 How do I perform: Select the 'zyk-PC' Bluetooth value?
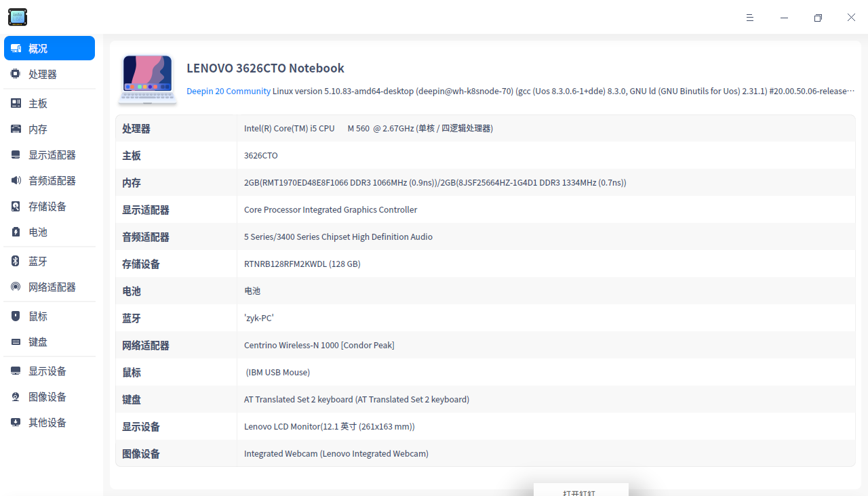coord(259,318)
